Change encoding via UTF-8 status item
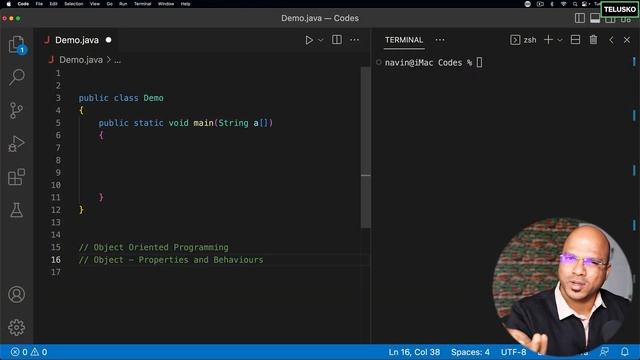The width and height of the screenshot is (640, 360). click(x=513, y=352)
